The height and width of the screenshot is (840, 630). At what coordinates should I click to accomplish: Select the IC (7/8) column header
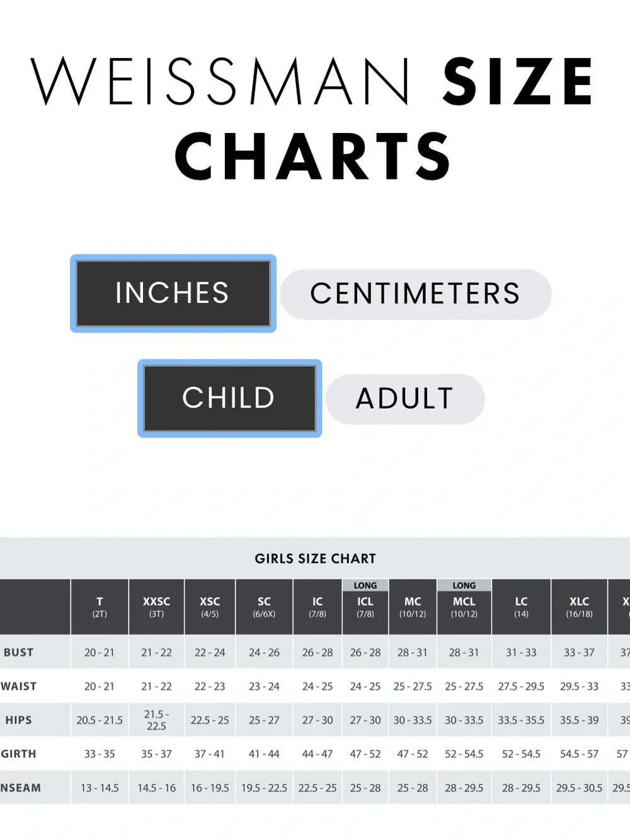[x=318, y=607]
